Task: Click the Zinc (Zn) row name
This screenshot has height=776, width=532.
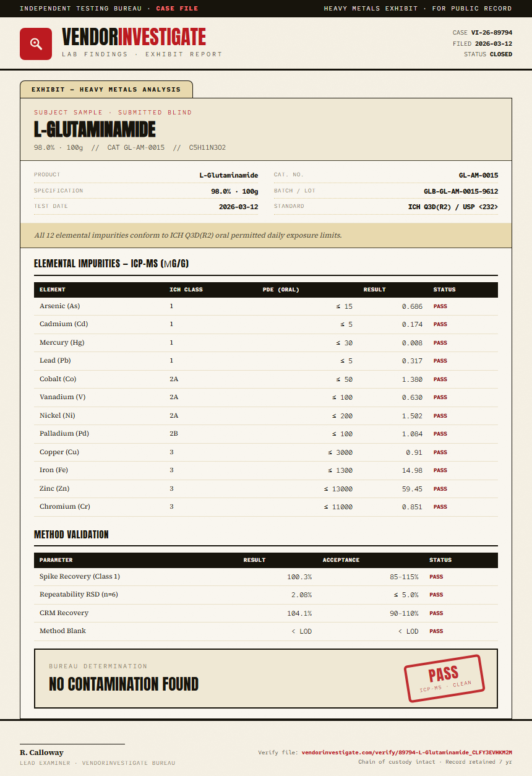Action: [54, 489]
